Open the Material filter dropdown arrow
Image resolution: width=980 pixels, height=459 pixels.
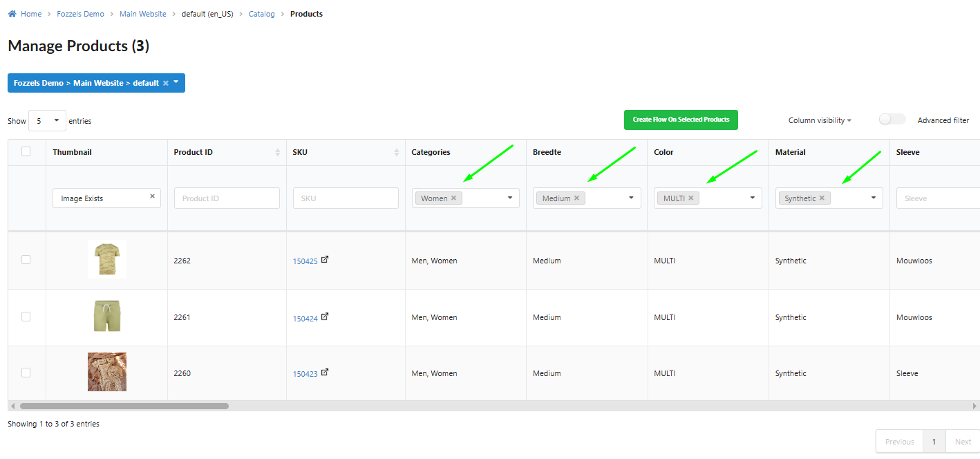pos(874,198)
